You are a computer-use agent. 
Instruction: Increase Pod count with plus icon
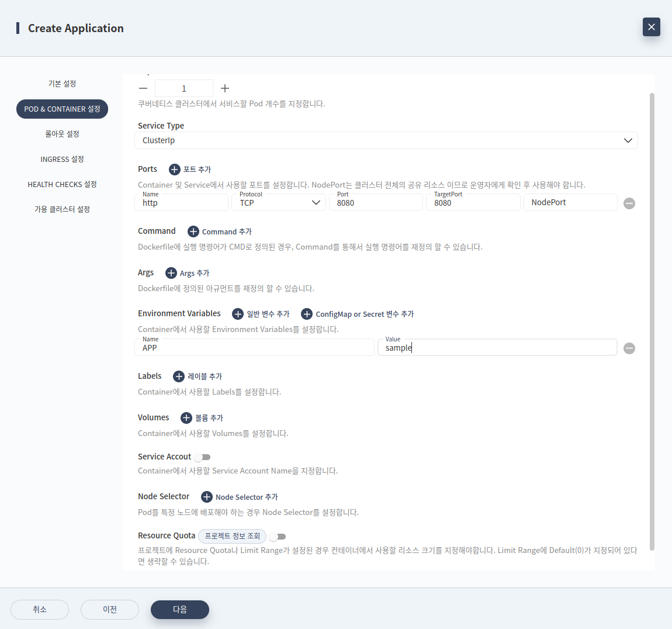[x=225, y=88]
